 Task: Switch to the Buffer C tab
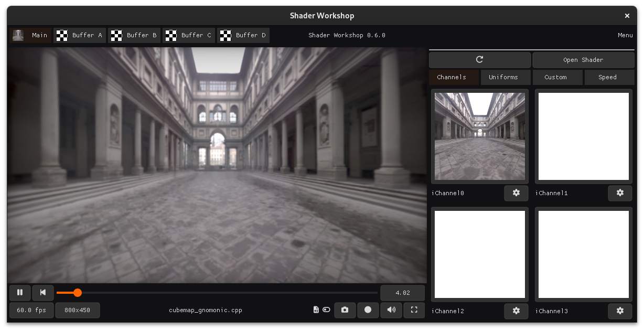[189, 35]
